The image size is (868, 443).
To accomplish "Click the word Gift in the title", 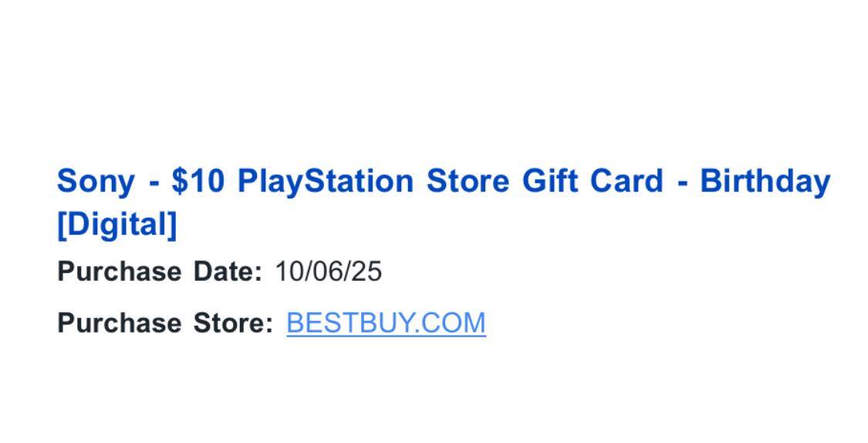I will click(550, 181).
